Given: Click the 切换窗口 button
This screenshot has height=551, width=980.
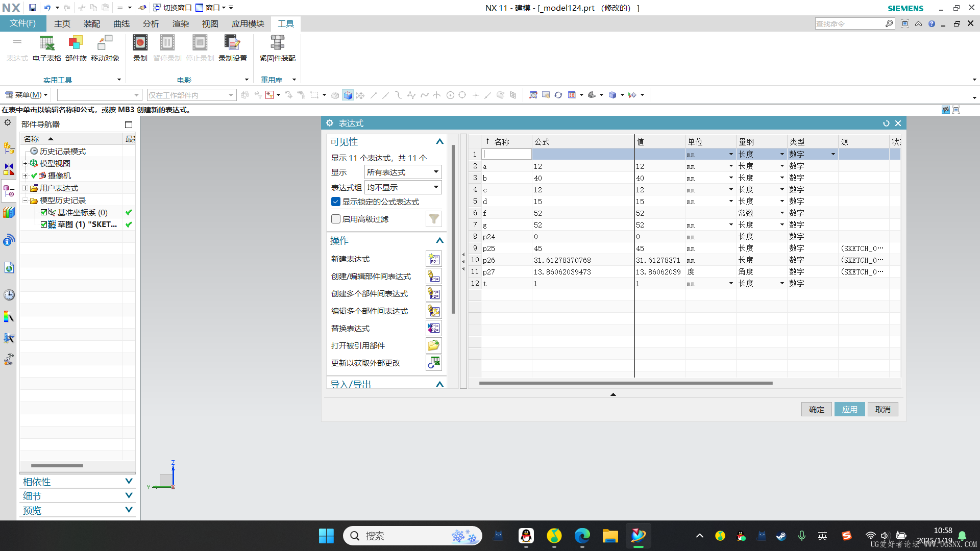Looking at the screenshot, I should point(173,8).
